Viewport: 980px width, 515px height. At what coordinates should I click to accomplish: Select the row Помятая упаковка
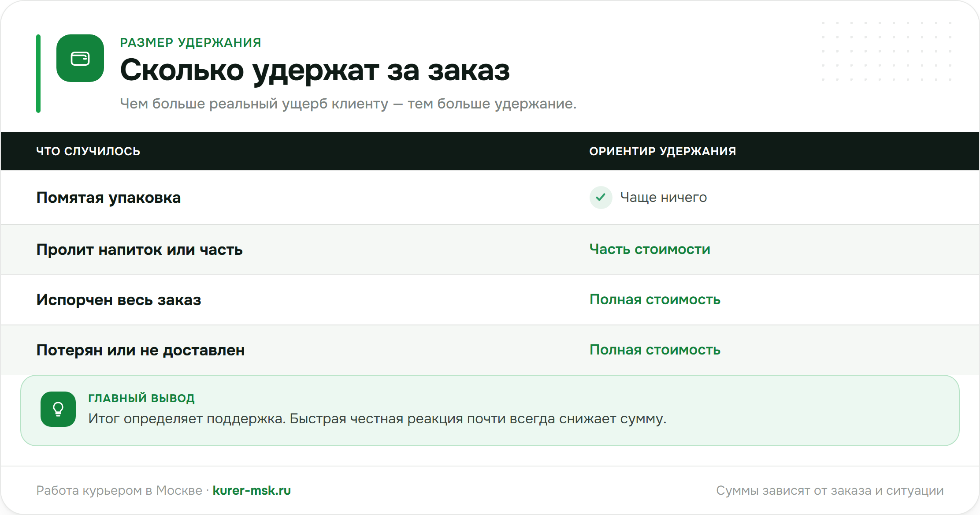pos(490,198)
